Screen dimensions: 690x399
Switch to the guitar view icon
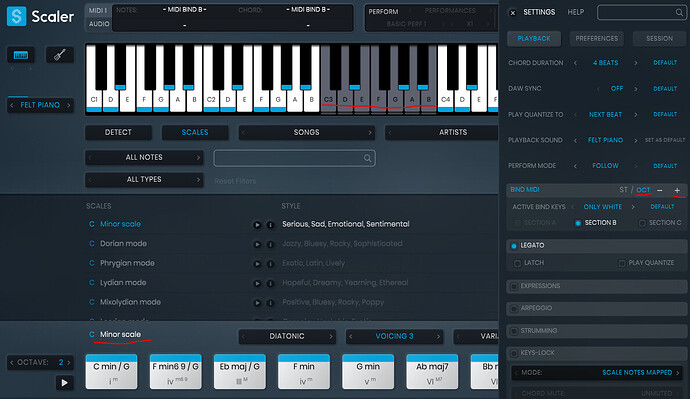coord(60,55)
